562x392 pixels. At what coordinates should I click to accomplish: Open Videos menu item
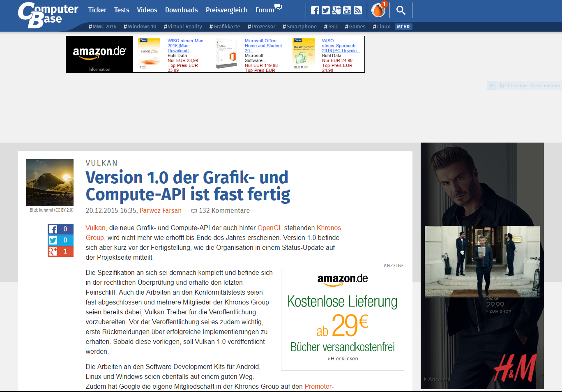pyautogui.click(x=147, y=10)
